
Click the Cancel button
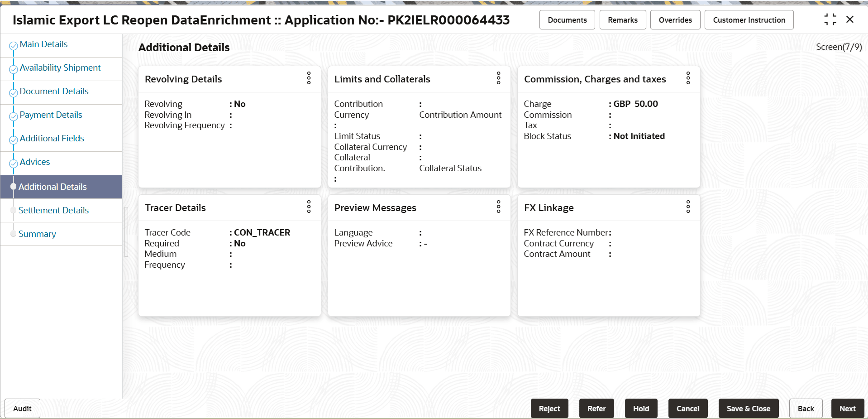pos(688,409)
